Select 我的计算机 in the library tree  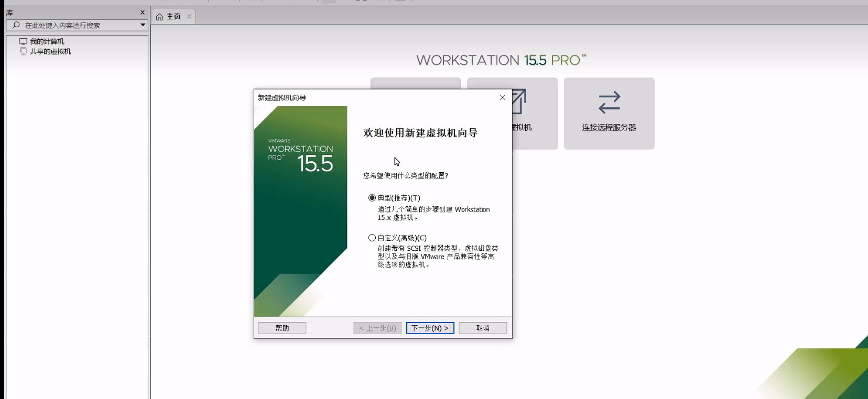click(47, 41)
